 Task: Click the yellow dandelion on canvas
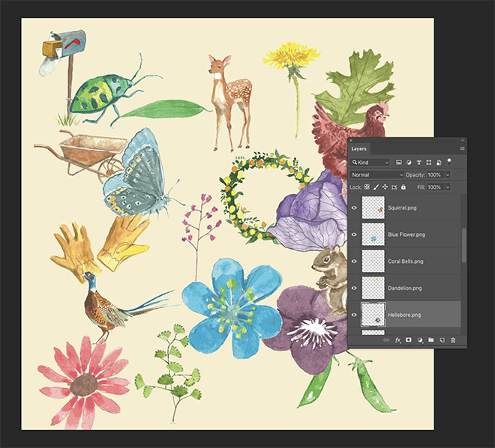point(292,90)
